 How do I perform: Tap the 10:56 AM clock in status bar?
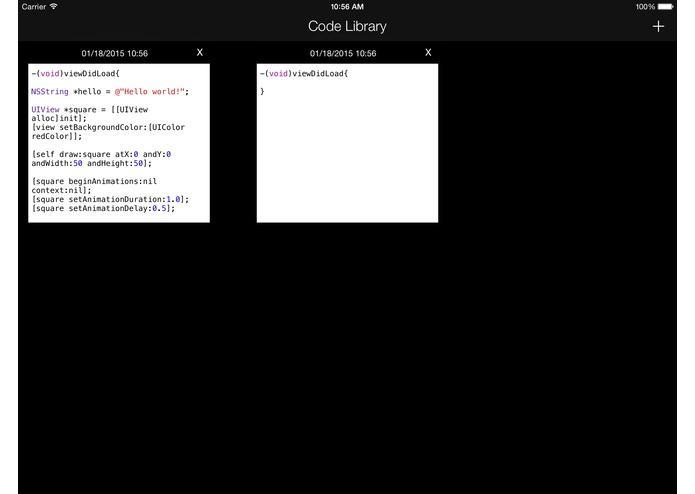[347, 7]
